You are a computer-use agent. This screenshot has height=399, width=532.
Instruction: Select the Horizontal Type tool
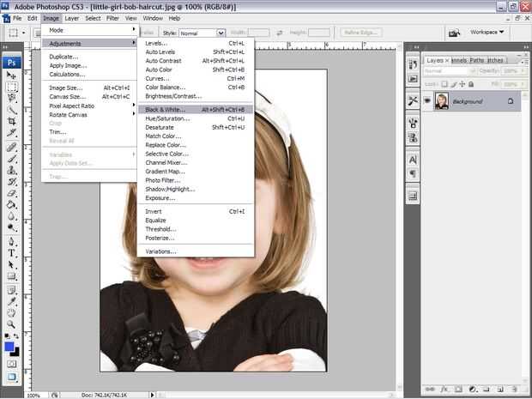pyautogui.click(x=11, y=253)
